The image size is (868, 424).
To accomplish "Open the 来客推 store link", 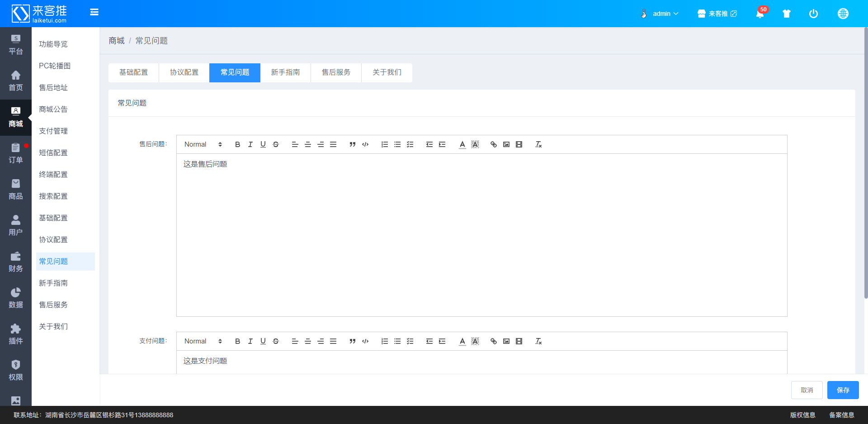I will point(717,14).
